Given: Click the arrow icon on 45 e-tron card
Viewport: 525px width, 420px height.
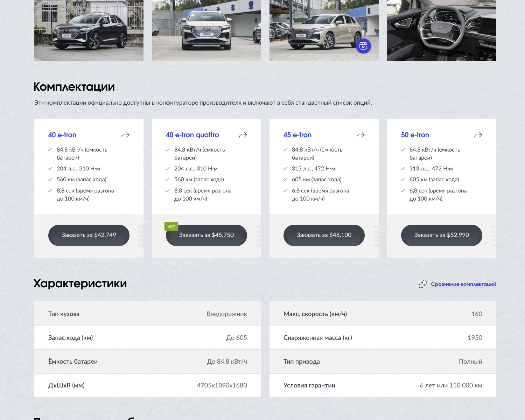Looking at the screenshot, I should click(361, 135).
